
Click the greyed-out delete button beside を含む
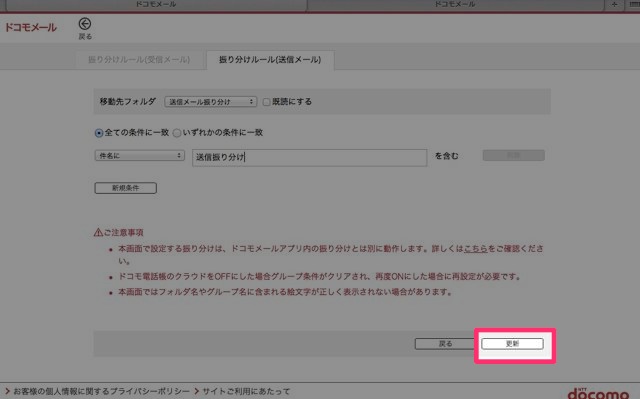click(x=513, y=155)
